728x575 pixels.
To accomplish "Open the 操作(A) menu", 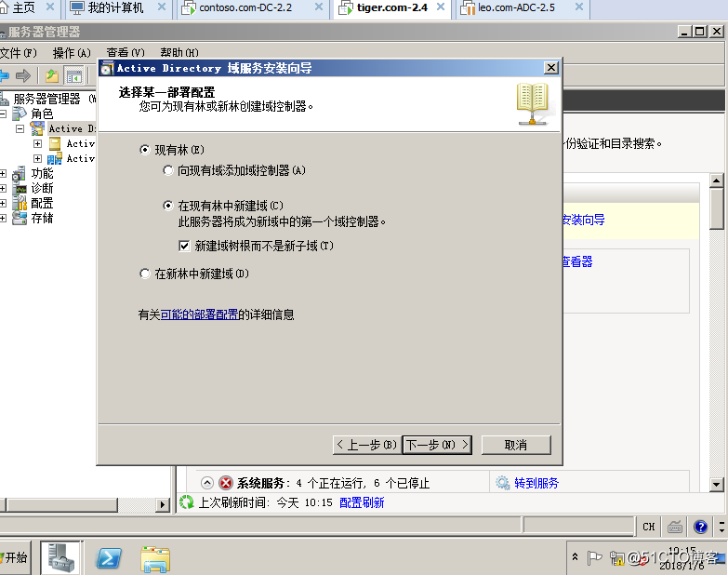I will (72, 53).
